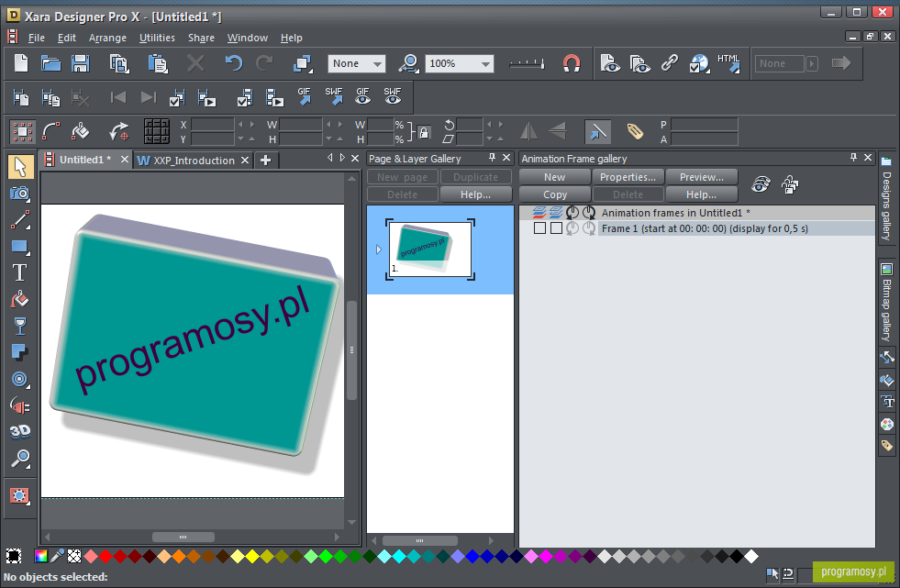This screenshot has width=900, height=588.
Task: Toggle the aspect ratio lock
Action: pyautogui.click(x=424, y=132)
